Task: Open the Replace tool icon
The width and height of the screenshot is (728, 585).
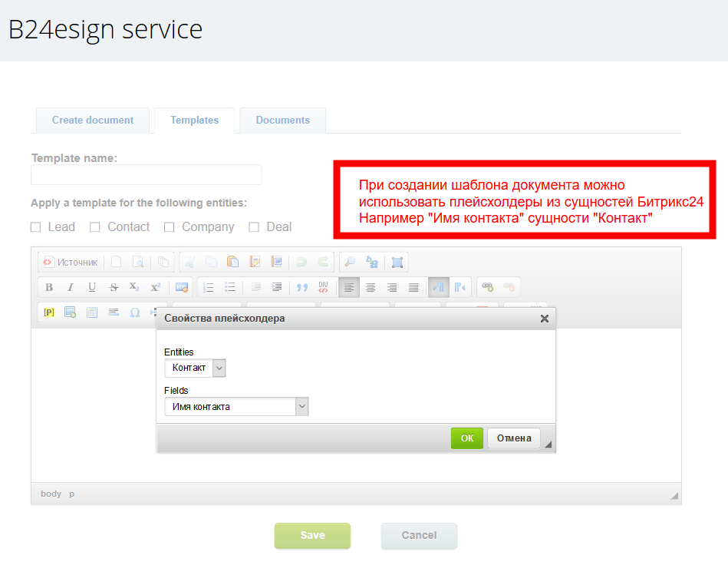Action: click(x=372, y=262)
